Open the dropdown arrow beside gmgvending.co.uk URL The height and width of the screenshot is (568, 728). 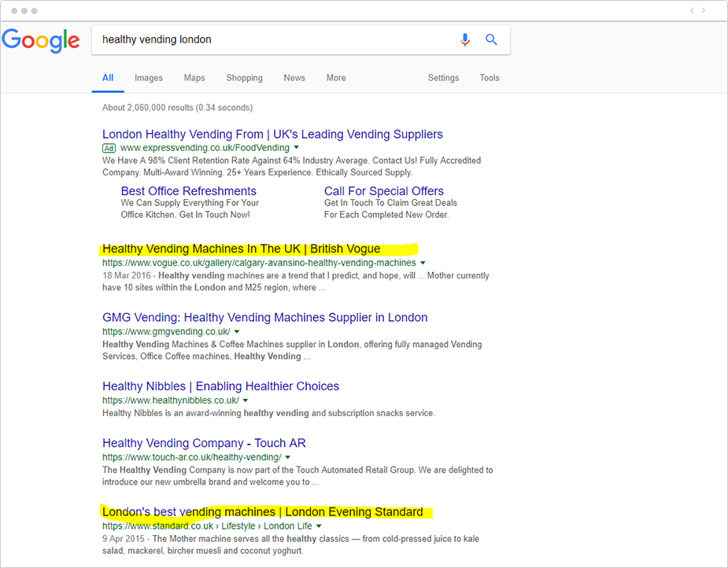pos(237,331)
